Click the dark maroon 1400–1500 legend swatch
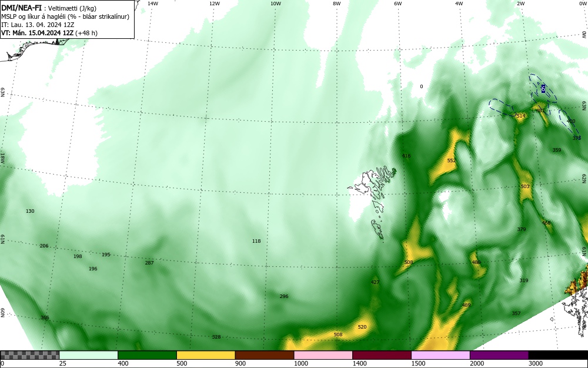Image resolution: width=588 pixels, height=368 pixels. 382,355
